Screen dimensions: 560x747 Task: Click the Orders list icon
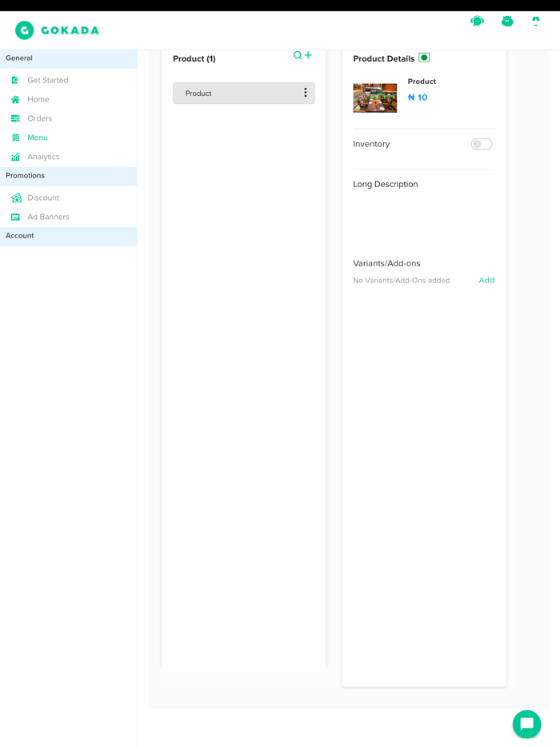pos(15,118)
